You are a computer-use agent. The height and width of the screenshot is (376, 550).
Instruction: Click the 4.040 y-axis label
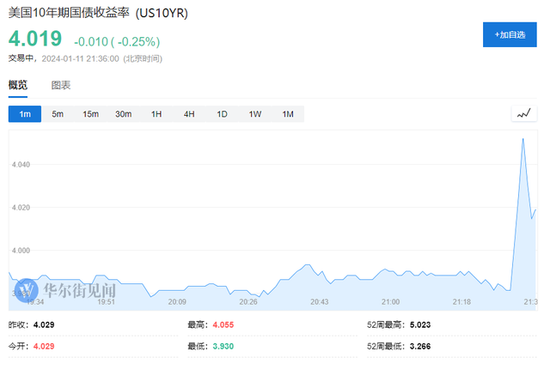click(x=21, y=164)
